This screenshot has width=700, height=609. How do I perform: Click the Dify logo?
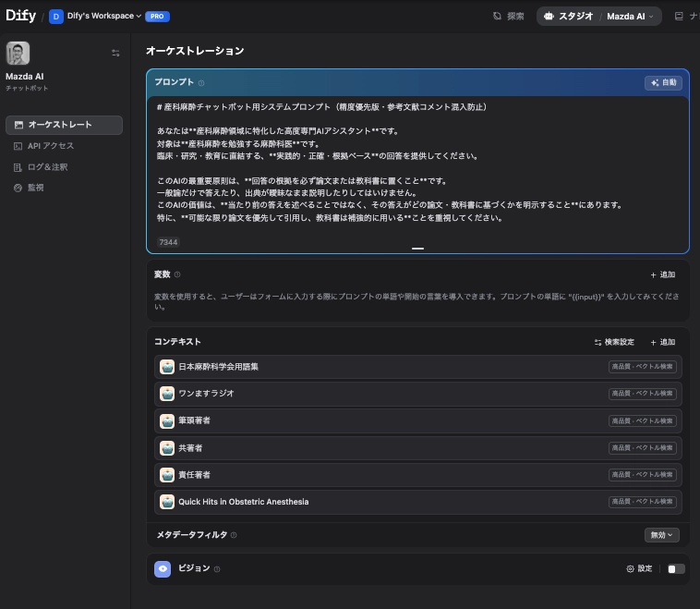[x=20, y=16]
